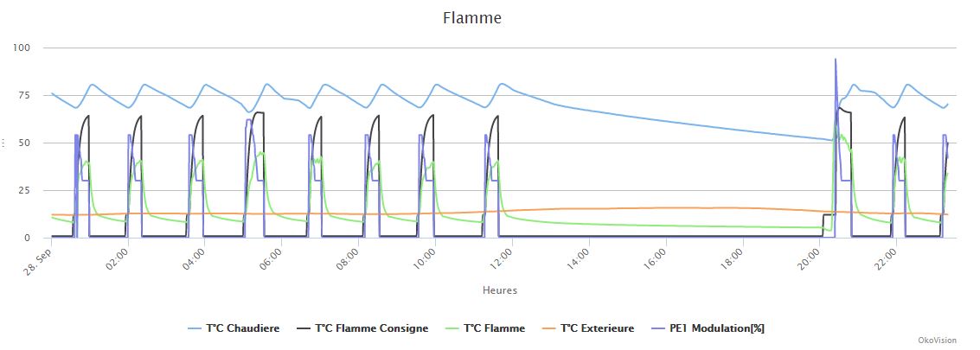Screen dimensions: 980x350
Task: Click the black Flamme Consigne legend line marker
Action: coord(304,328)
